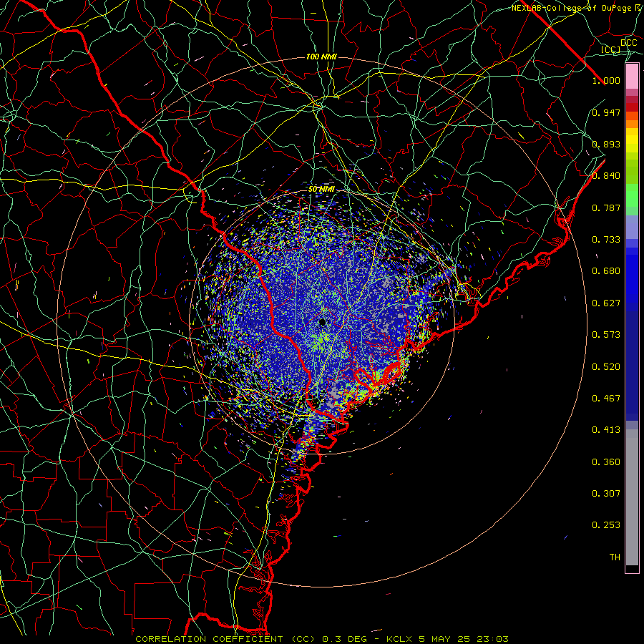Click the DCC label above the color scale
Viewport: 644px width, 644px height.
(x=628, y=43)
